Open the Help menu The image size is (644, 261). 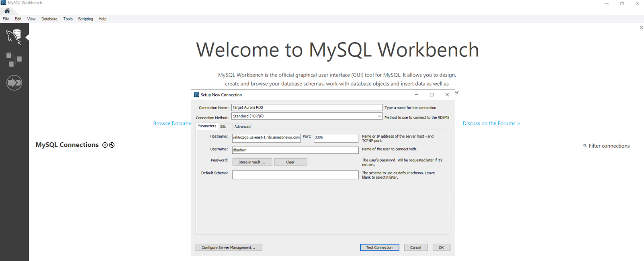103,19
